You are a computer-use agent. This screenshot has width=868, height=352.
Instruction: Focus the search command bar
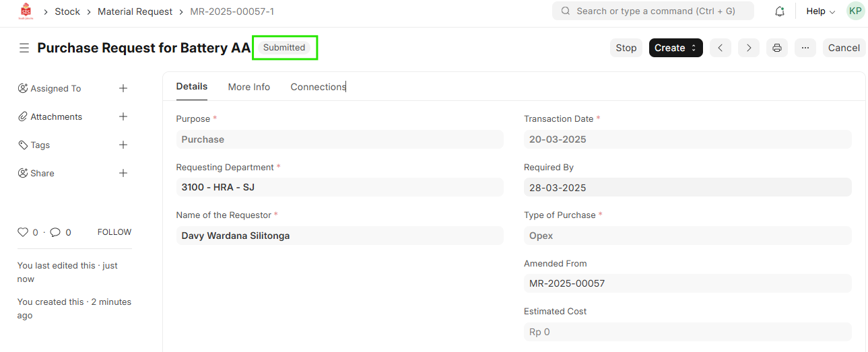point(653,11)
